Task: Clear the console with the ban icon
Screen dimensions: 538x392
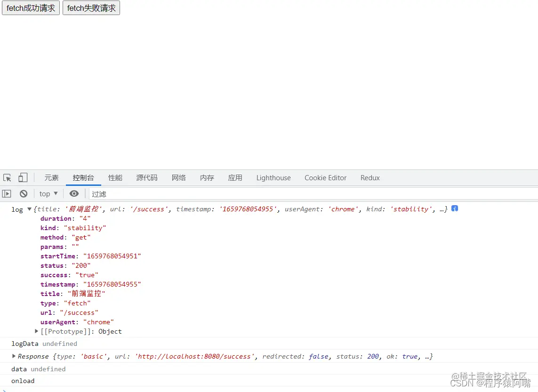Action: pos(24,194)
